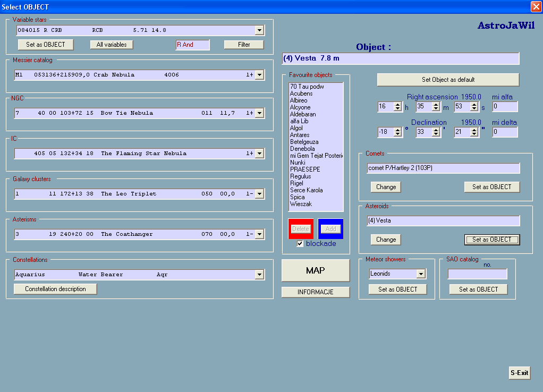The image size is (543, 392).
Task: Expand the Messier catalog dropdown
Action: (x=259, y=75)
